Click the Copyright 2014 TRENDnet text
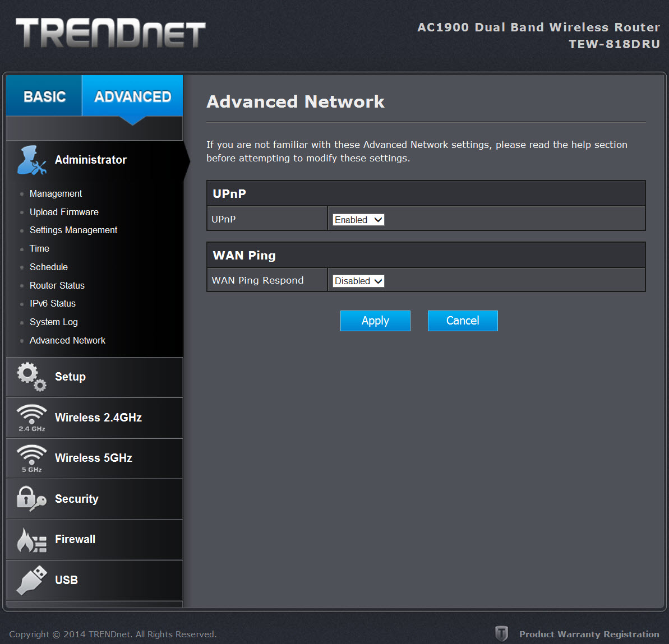The height and width of the screenshot is (644, 669). (x=113, y=634)
